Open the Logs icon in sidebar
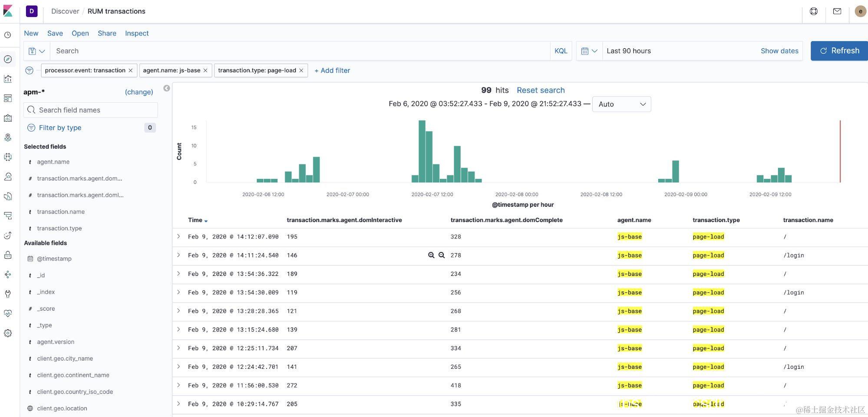Image resolution: width=868 pixels, height=417 pixels. [8, 196]
